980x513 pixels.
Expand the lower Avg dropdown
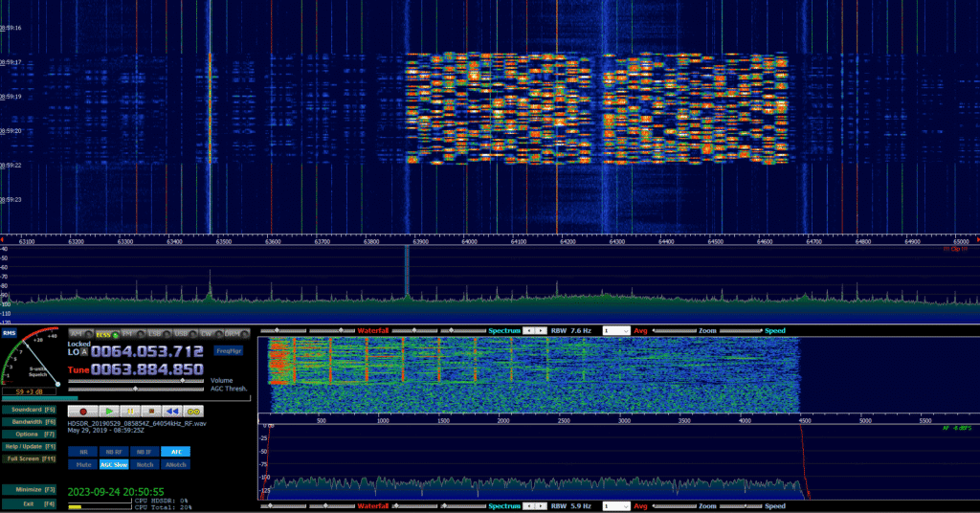coord(615,506)
